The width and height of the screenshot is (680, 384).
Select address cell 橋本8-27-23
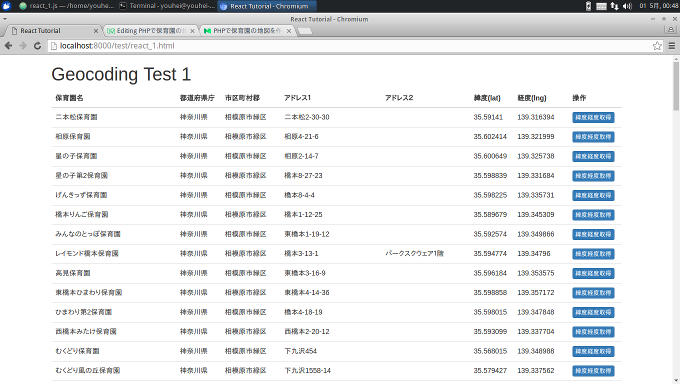303,176
